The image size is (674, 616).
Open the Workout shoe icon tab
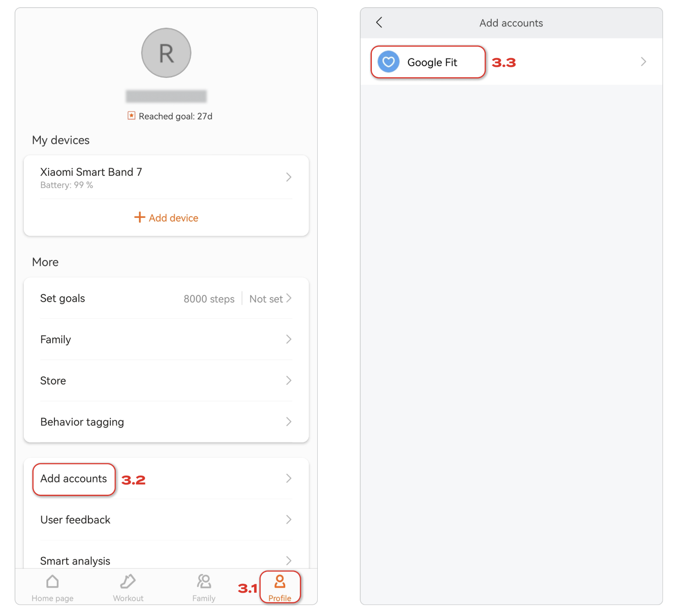pyautogui.click(x=128, y=582)
